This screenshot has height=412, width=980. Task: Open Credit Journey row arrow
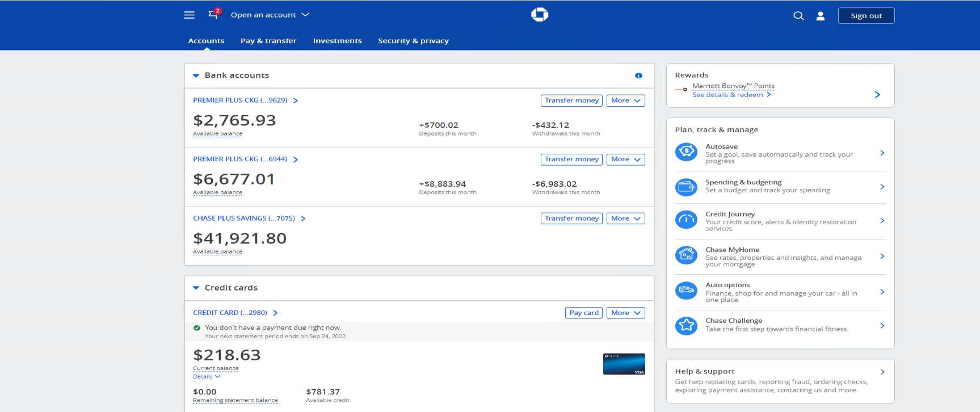882,220
